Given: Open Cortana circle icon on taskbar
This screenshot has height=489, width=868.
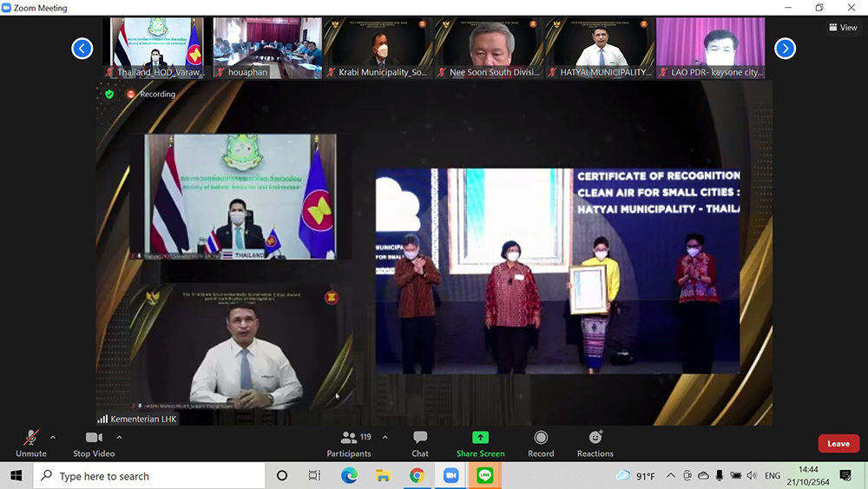Looking at the screenshot, I should tap(282, 476).
